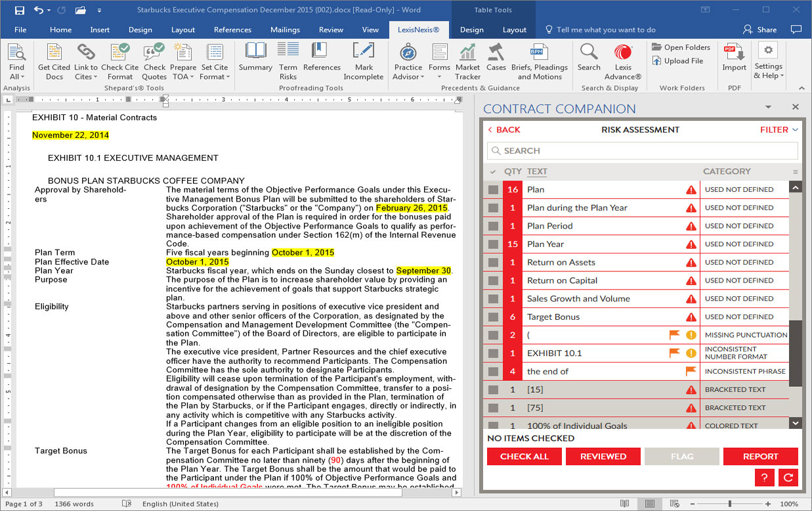This screenshot has width=812, height=511.
Task: Click the CHECK ALL button
Action: [x=524, y=456]
